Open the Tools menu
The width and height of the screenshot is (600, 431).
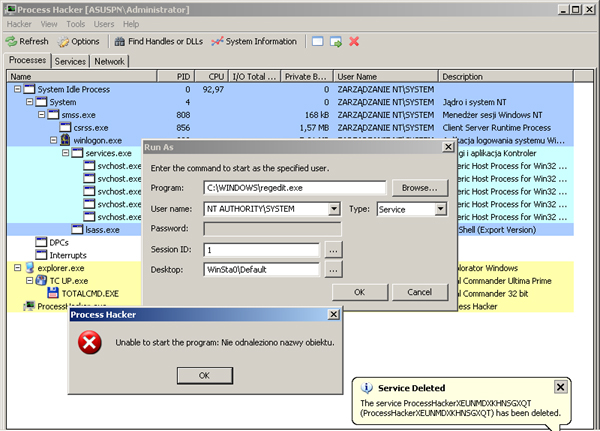click(x=75, y=24)
